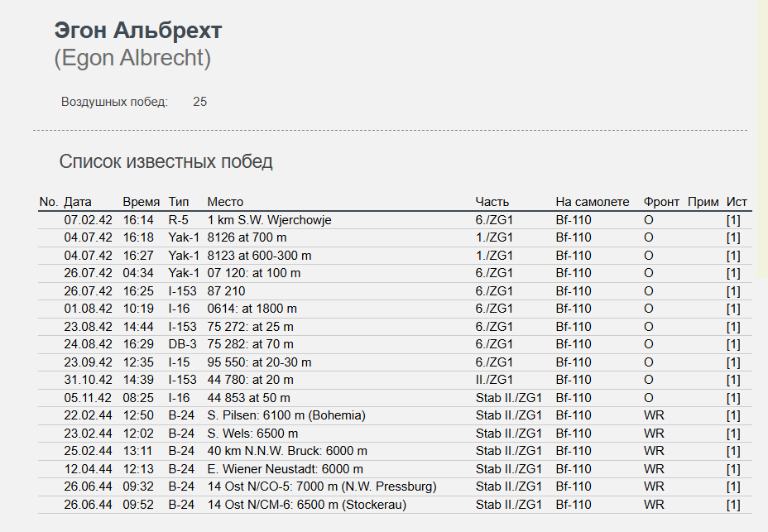Click the 'Фронт' column header
The height and width of the screenshot is (532, 768).
(661, 202)
